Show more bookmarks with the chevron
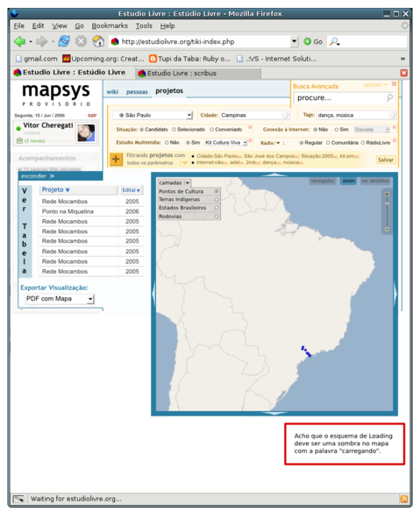The width and height of the screenshot is (420, 526). (x=402, y=59)
